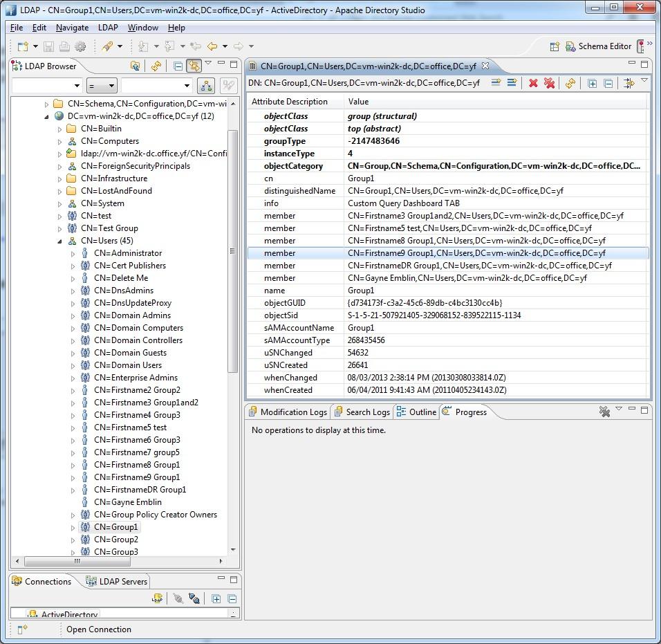Click New Value icon in entry editor
This screenshot has width=661, height=644.
pos(512,82)
